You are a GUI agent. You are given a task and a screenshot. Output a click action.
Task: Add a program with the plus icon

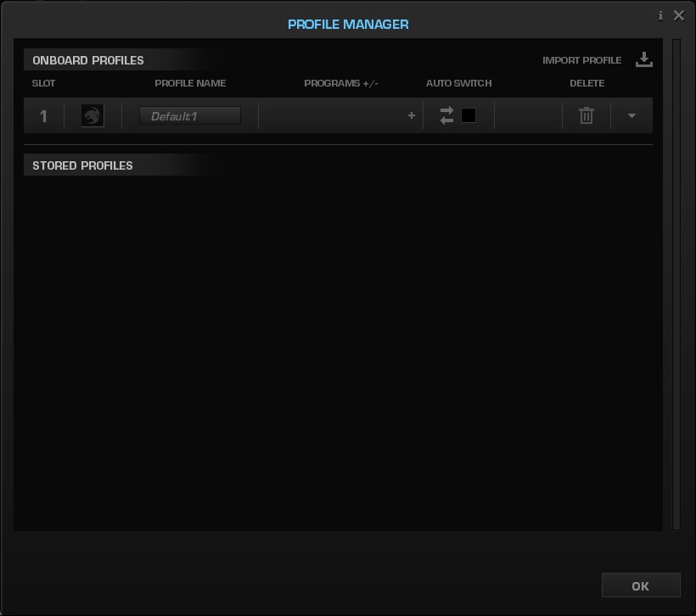tap(412, 115)
